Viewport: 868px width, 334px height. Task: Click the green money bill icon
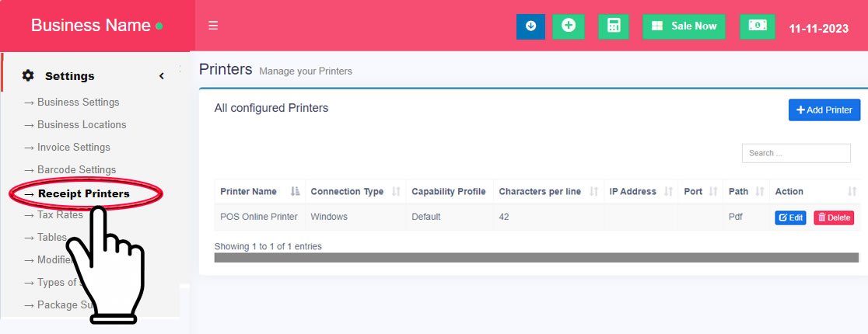tap(757, 26)
